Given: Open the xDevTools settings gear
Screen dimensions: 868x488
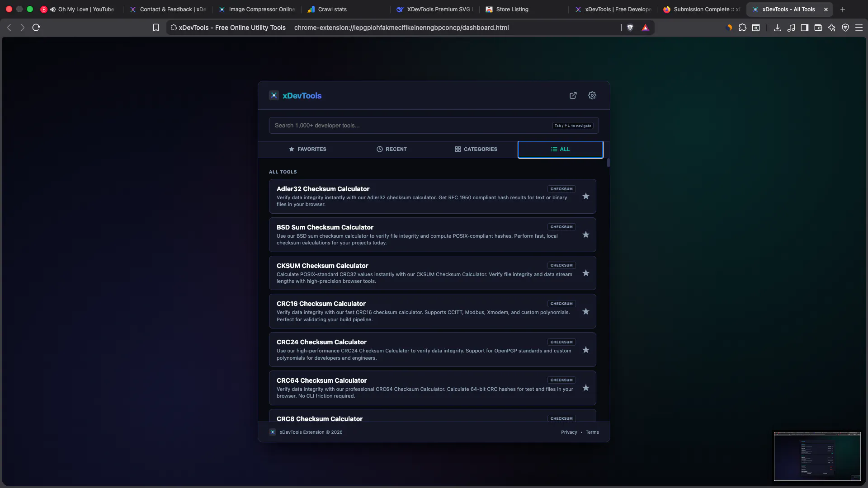Looking at the screenshot, I should pos(592,95).
